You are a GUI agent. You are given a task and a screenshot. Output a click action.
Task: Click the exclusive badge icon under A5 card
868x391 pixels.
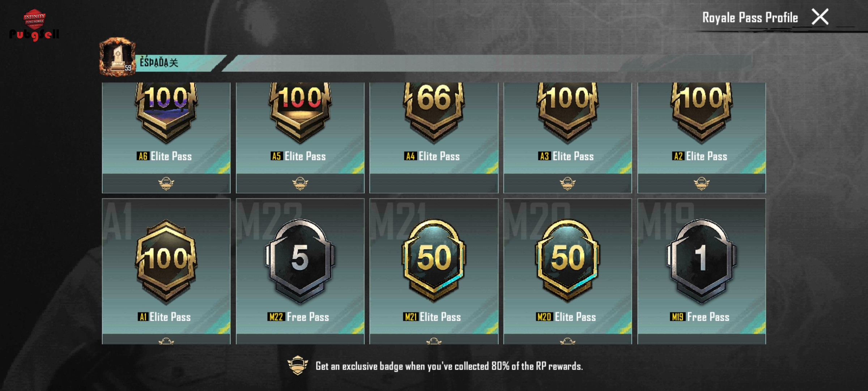coord(300,184)
